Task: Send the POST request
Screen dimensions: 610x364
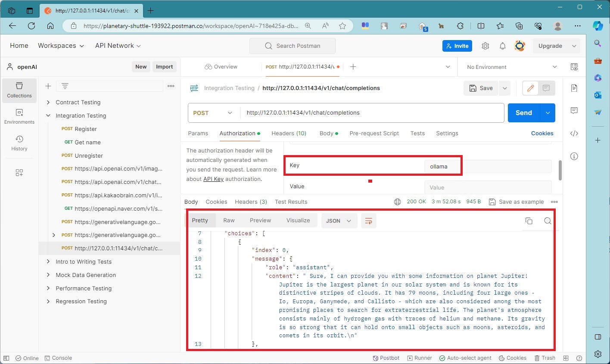Action: tap(524, 113)
